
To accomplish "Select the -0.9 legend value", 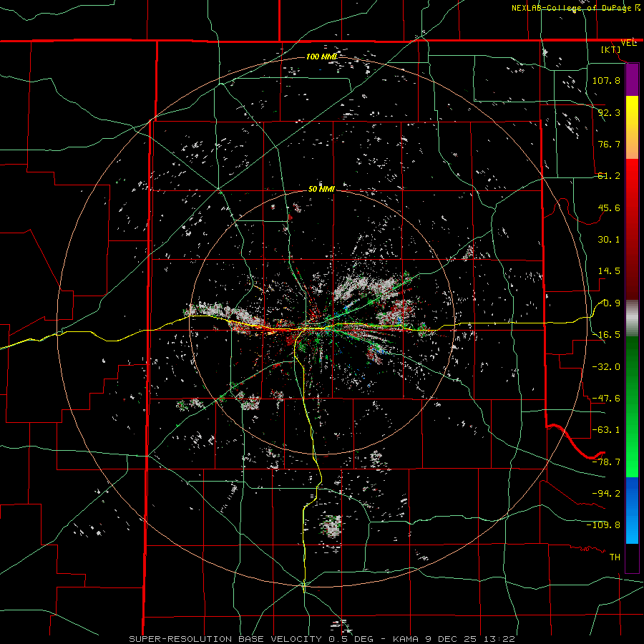I will click(x=609, y=303).
